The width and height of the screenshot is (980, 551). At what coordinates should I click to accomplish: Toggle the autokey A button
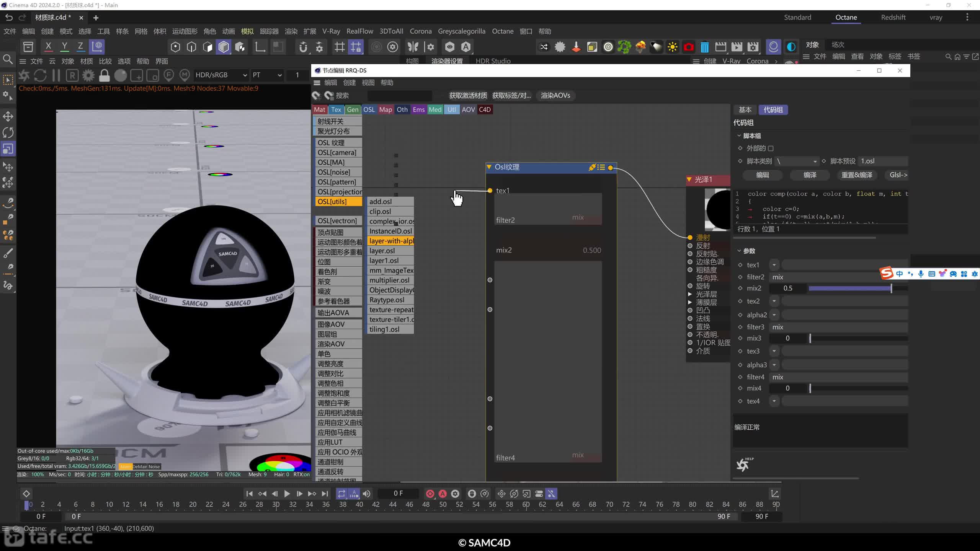point(443,494)
